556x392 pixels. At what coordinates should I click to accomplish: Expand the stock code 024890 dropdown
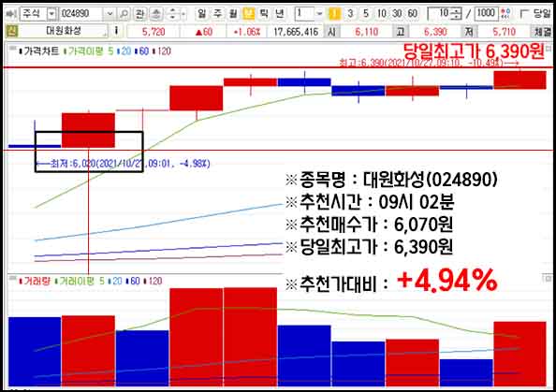(110, 14)
